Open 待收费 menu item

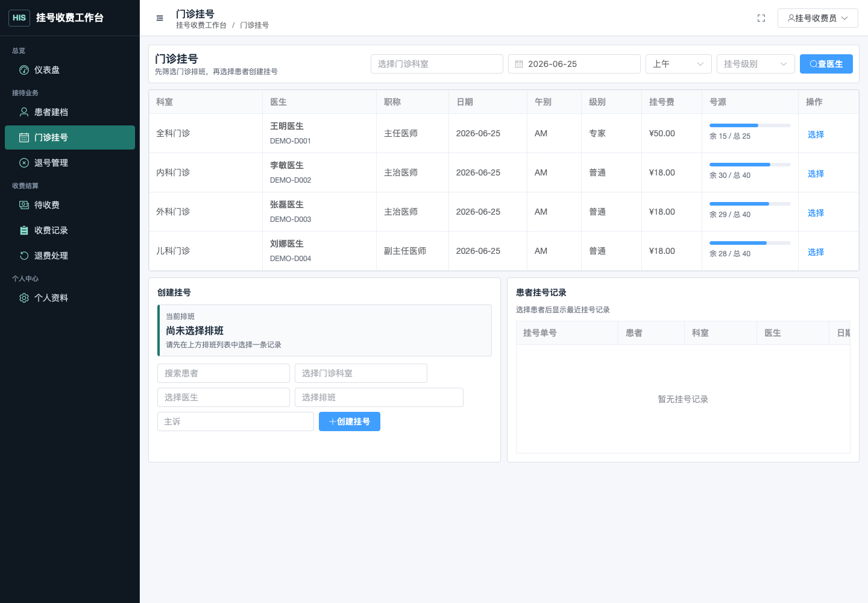[x=70, y=205]
